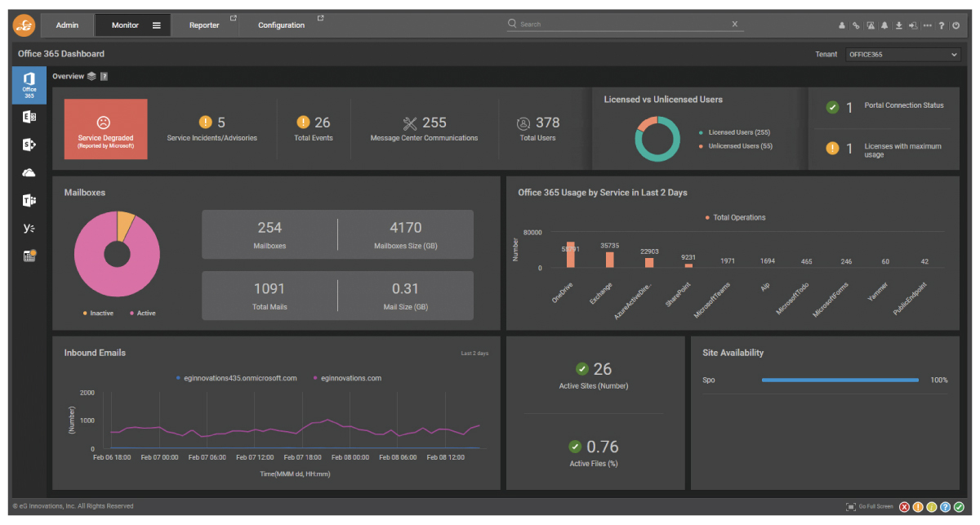The image size is (980, 525).
Task: Toggle the Licensed Users legend entry
Action: (x=735, y=132)
